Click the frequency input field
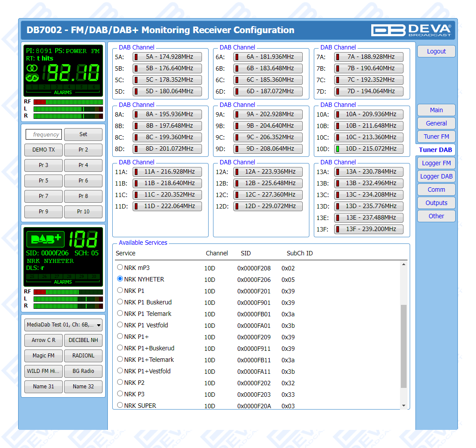Image resolution: width=476 pixels, height=448 pixels. point(44,134)
